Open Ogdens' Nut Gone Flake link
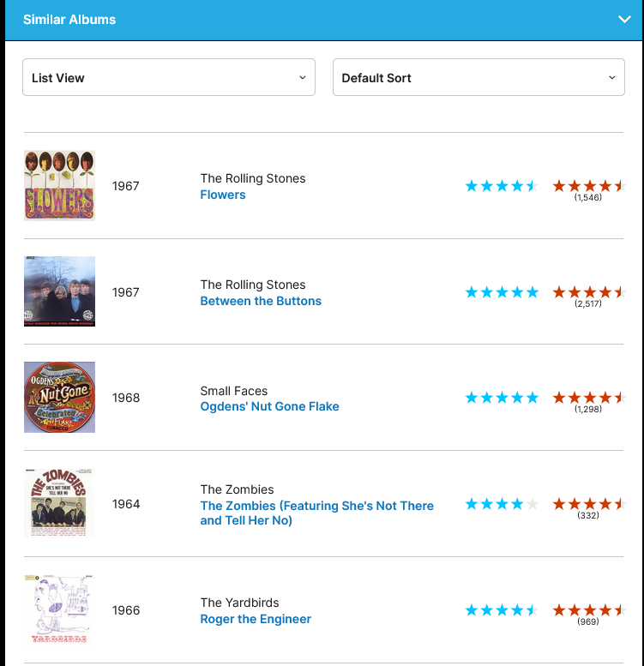 (x=269, y=406)
